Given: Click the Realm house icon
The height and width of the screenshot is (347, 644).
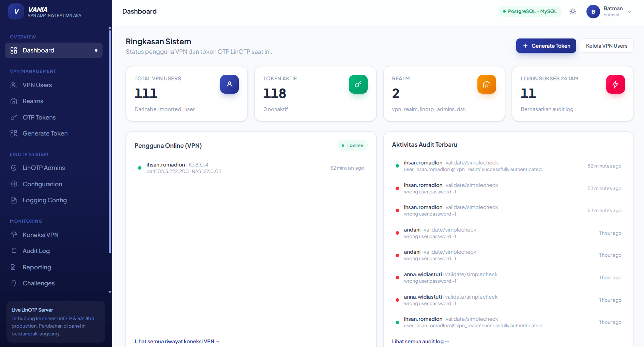Looking at the screenshot, I should pos(487,84).
